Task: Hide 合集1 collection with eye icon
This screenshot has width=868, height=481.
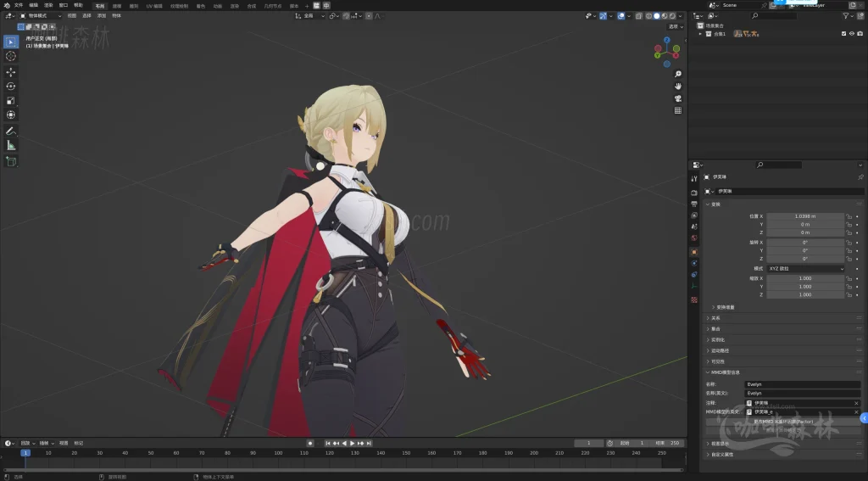Action: click(x=851, y=33)
